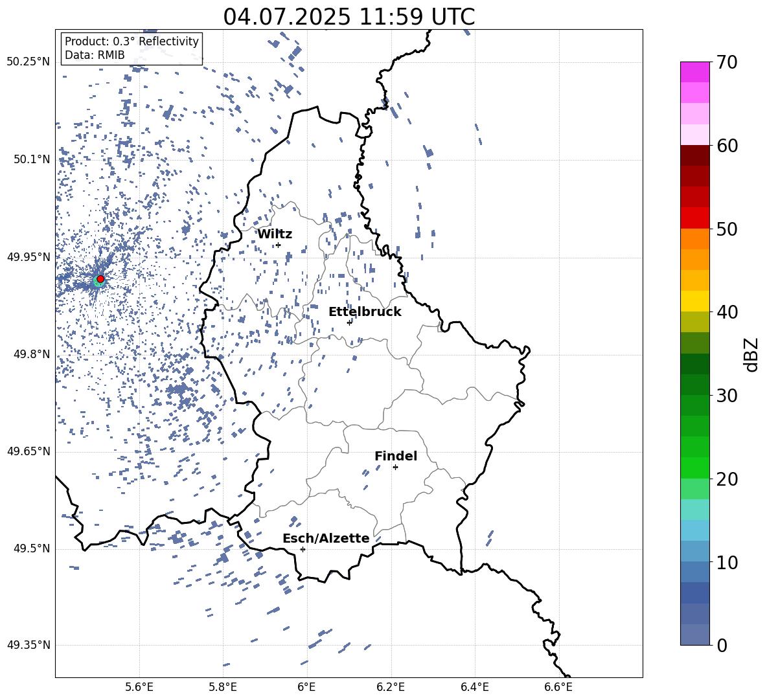Image resolution: width=767 pixels, height=700 pixels.
Task: Click the Data: RMIB label
Action: click(95, 55)
